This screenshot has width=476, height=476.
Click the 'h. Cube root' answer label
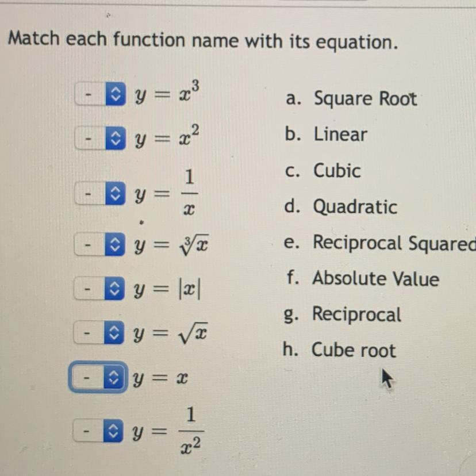339,350
